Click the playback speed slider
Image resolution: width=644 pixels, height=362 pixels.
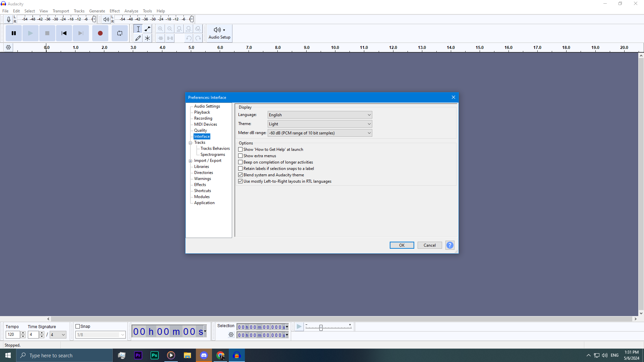tap(321, 327)
